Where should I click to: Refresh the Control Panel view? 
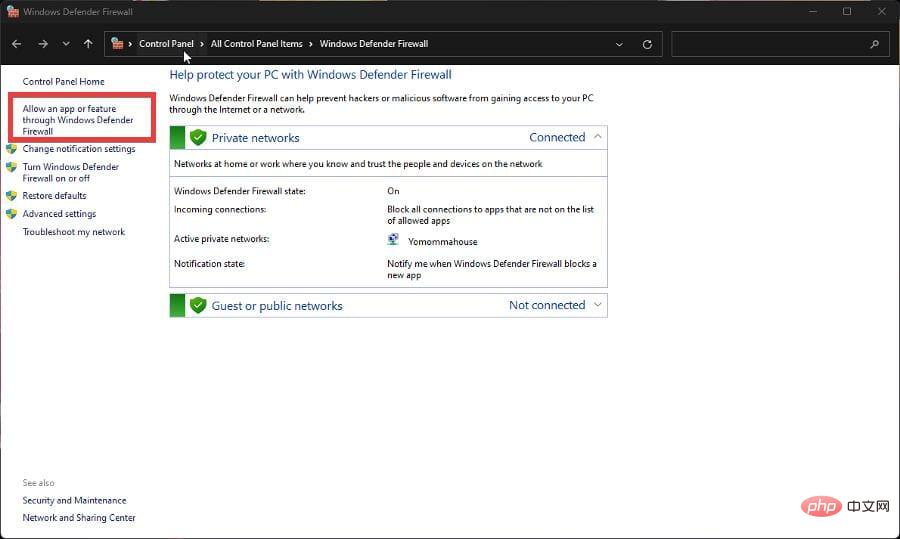click(x=647, y=44)
